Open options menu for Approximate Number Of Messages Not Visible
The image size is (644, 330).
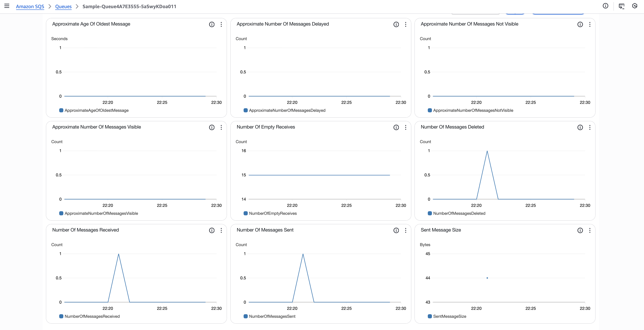[589, 24]
